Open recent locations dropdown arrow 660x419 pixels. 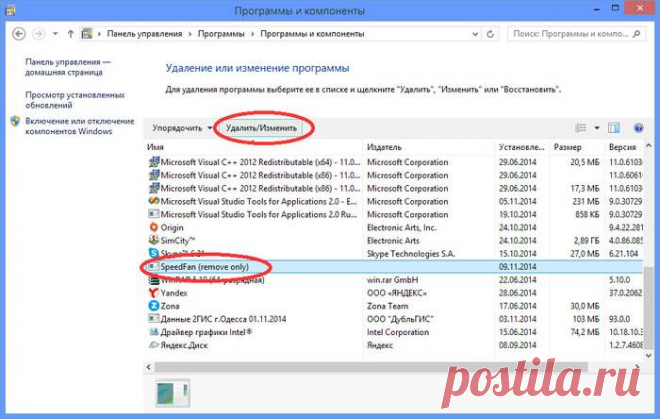(x=55, y=34)
